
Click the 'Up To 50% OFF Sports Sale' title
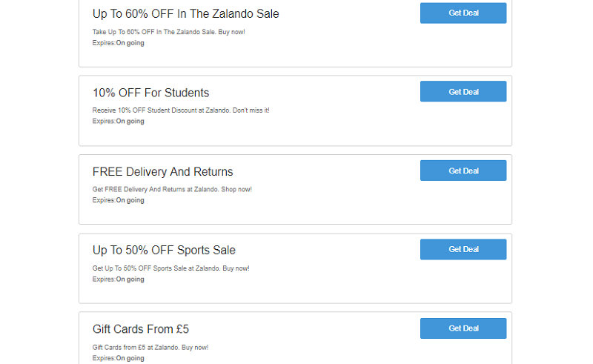(164, 251)
